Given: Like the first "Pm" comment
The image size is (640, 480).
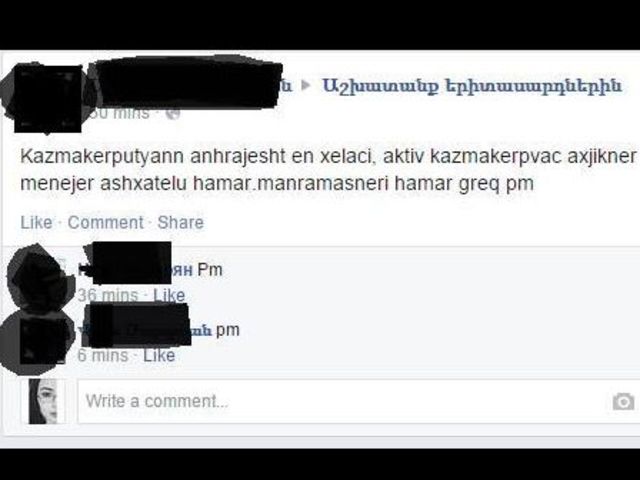Looking at the screenshot, I should (x=169, y=295).
